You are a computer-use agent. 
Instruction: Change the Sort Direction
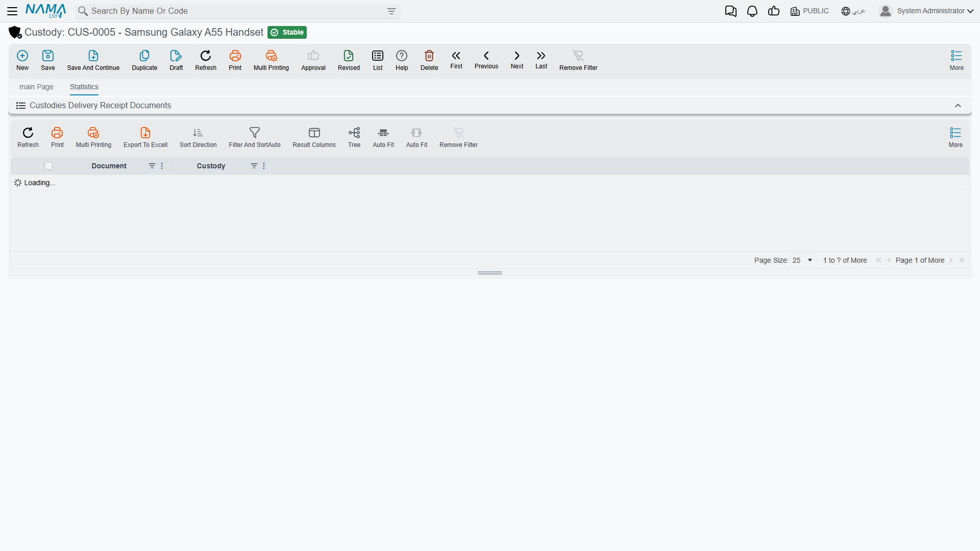click(198, 138)
